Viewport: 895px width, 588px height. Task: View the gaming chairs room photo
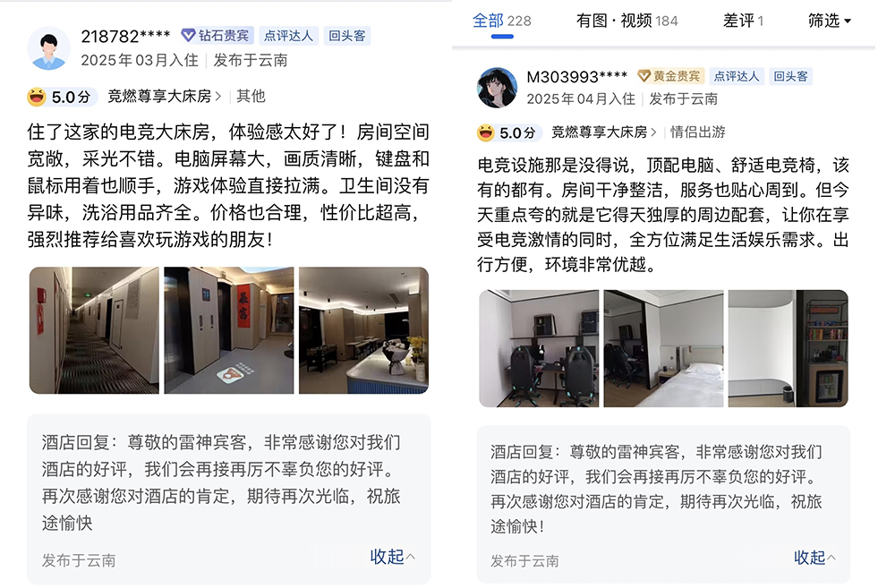pyautogui.click(x=539, y=348)
